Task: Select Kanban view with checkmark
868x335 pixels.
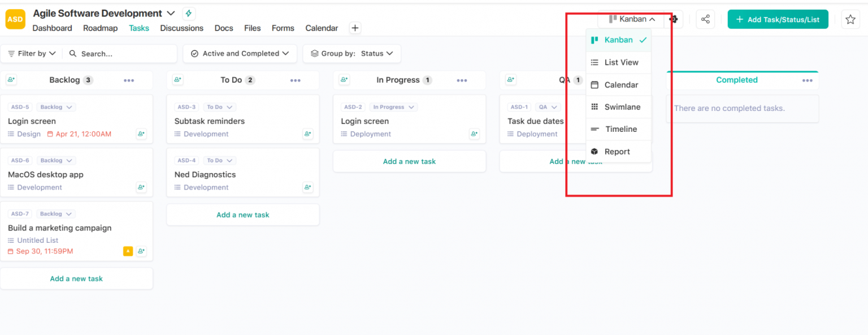Action: pos(619,40)
